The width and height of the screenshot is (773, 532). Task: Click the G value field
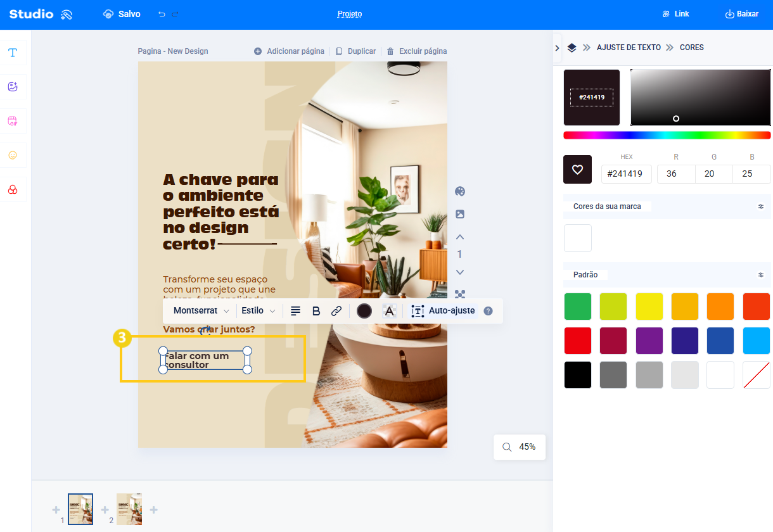tap(714, 174)
